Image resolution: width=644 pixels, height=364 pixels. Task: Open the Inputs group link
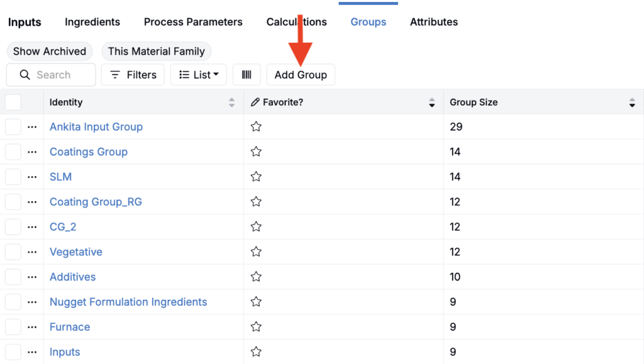click(x=65, y=352)
